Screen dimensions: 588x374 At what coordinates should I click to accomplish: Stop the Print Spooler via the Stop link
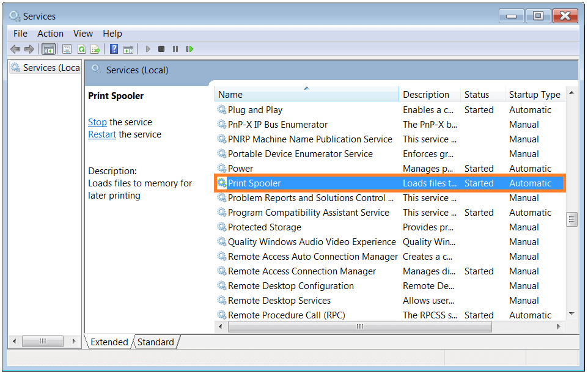coord(97,122)
